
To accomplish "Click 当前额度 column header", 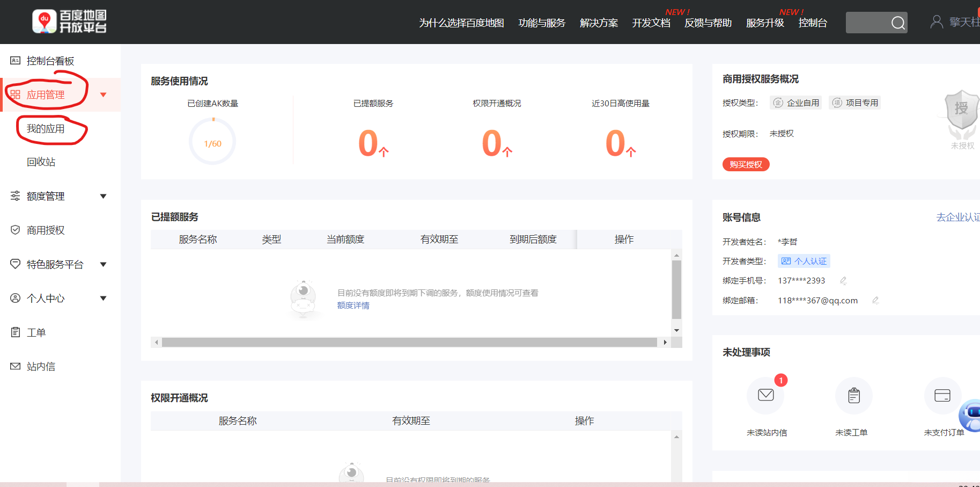I will click(x=345, y=239).
